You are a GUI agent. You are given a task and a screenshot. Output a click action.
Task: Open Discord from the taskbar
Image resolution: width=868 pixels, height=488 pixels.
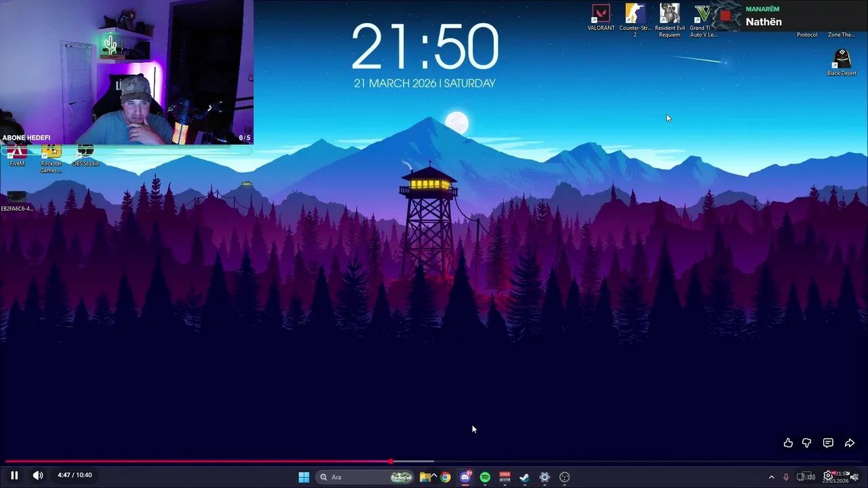(465, 477)
